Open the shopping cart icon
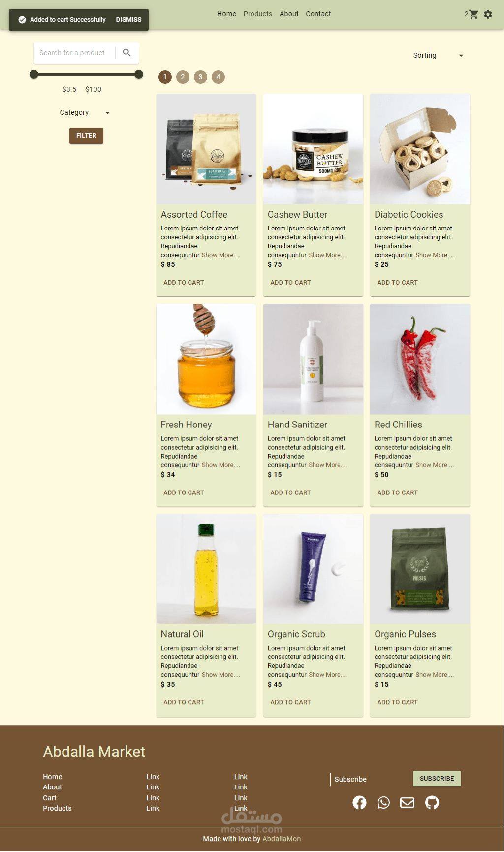Viewport: 504px width, 852px height. click(x=473, y=14)
